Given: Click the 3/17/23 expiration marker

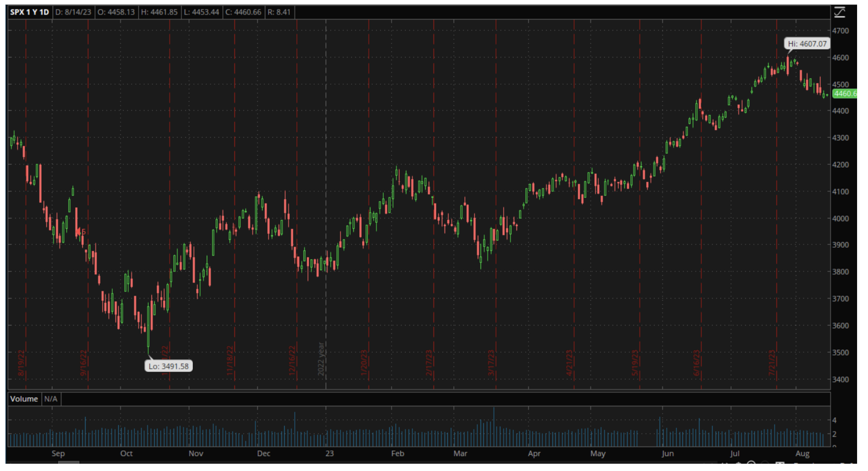Looking at the screenshot, I should click(491, 363).
